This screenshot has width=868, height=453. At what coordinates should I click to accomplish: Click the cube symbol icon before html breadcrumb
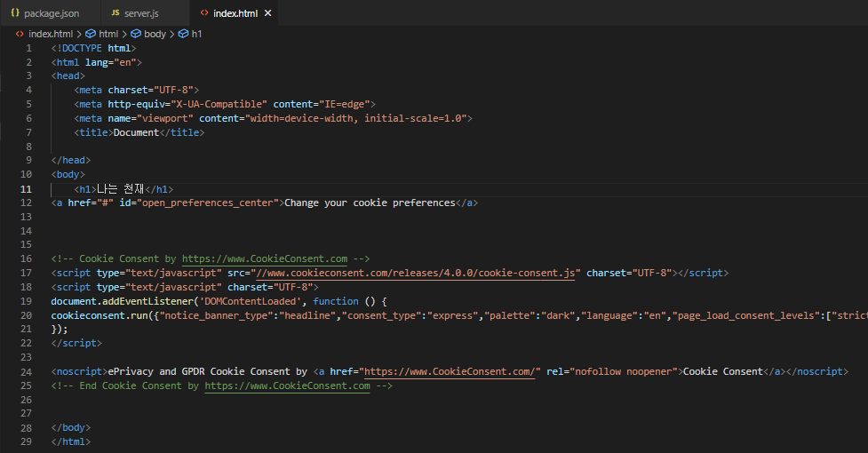(91, 34)
